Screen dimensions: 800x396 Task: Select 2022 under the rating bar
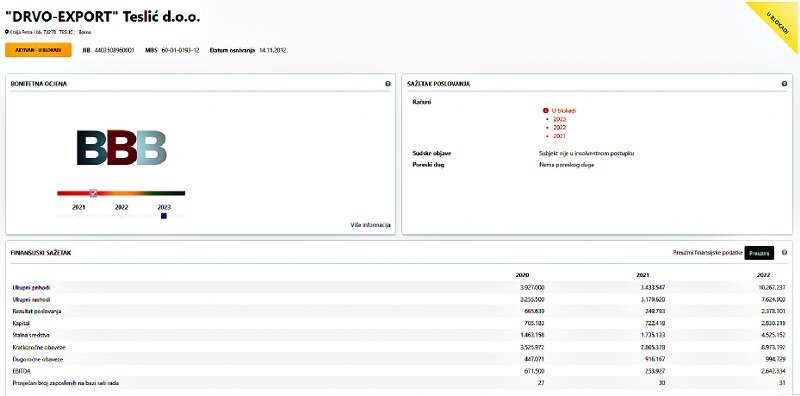click(121, 207)
